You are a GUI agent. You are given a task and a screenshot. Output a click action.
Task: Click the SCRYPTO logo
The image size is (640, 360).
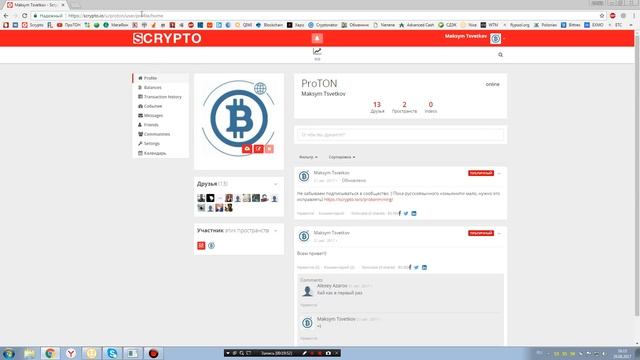coord(167,38)
